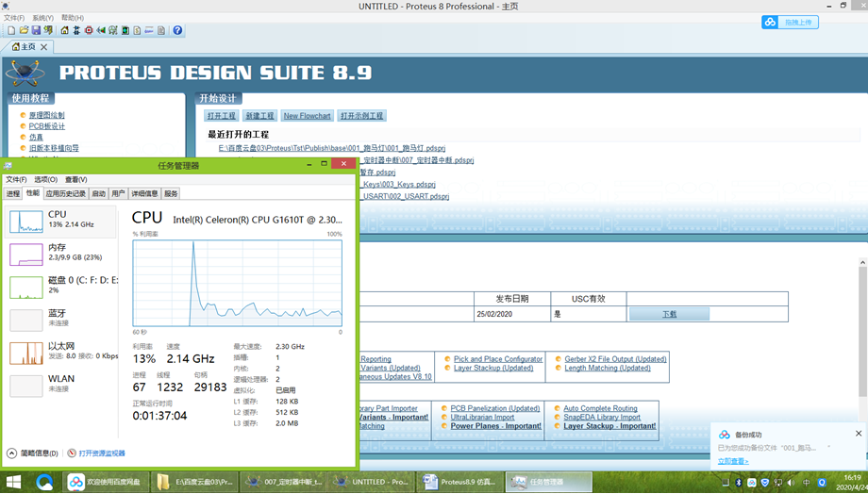This screenshot has width=868, height=494.
Task: Open the Design Explorer toolbar icon
Action: click(125, 30)
